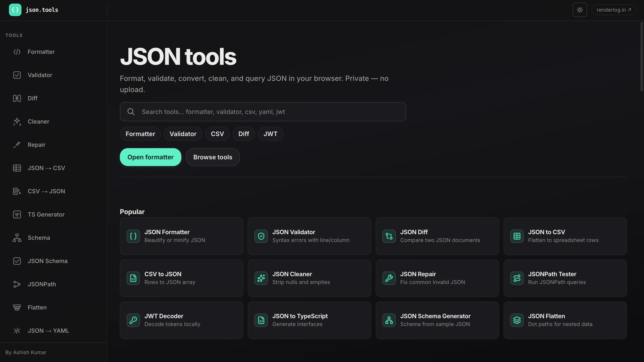Click the JSON Validator shield card icon
This screenshot has height=362, width=644.
point(261,236)
